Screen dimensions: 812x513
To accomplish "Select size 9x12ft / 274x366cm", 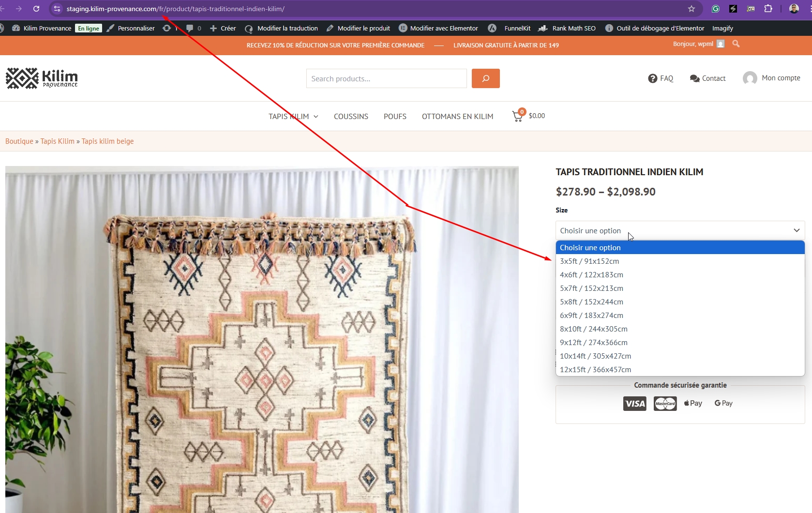I will pyautogui.click(x=680, y=342).
